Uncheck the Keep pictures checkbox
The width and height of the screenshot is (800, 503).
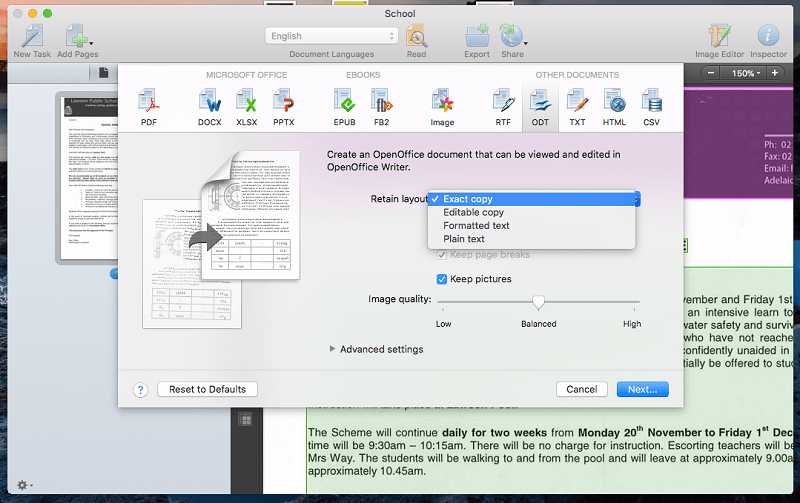coord(442,279)
